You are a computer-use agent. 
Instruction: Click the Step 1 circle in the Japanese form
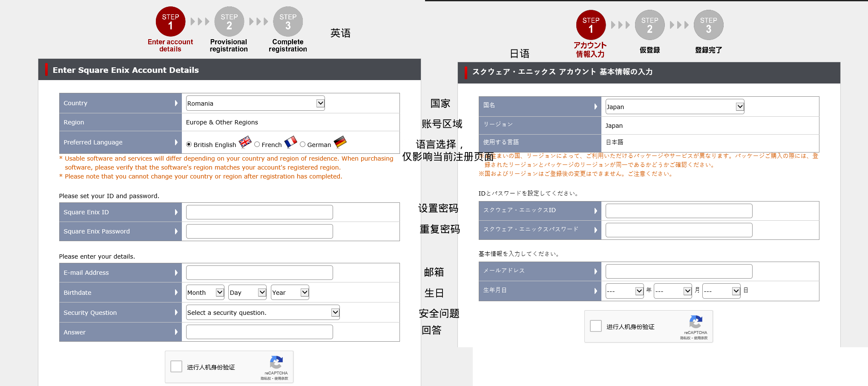click(591, 25)
